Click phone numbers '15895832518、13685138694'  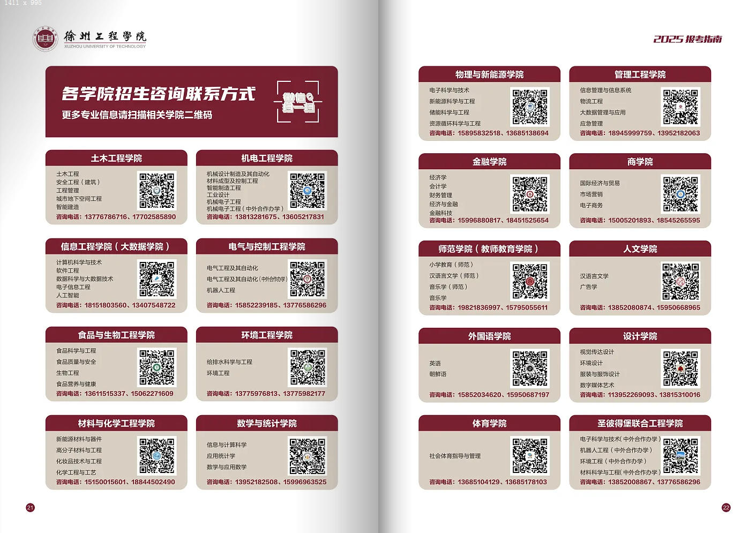click(x=503, y=133)
